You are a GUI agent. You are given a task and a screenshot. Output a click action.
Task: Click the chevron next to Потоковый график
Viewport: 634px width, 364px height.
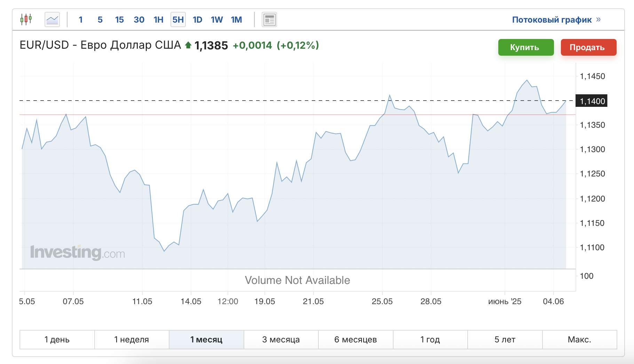pos(598,19)
